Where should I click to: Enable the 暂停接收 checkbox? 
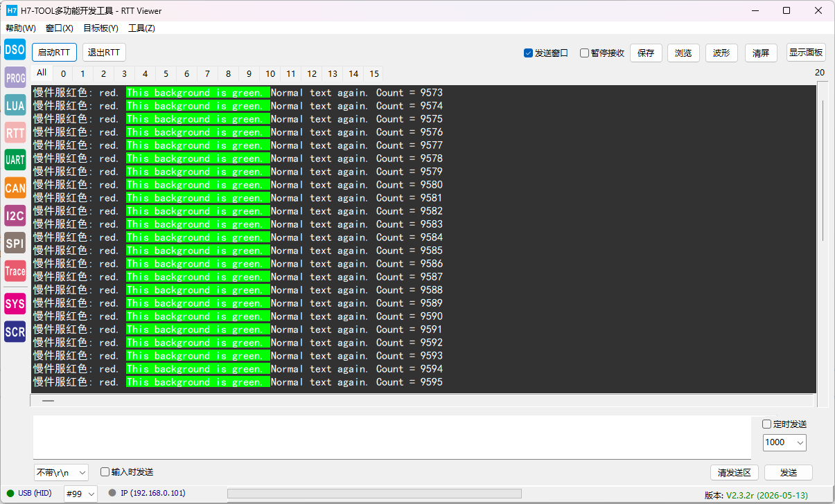click(584, 53)
